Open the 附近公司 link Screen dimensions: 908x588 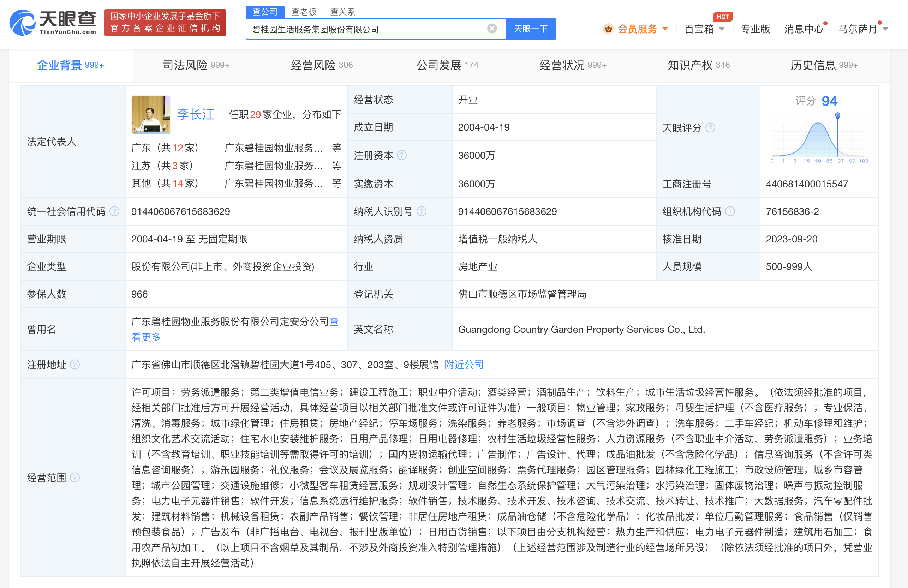pyautogui.click(x=464, y=365)
